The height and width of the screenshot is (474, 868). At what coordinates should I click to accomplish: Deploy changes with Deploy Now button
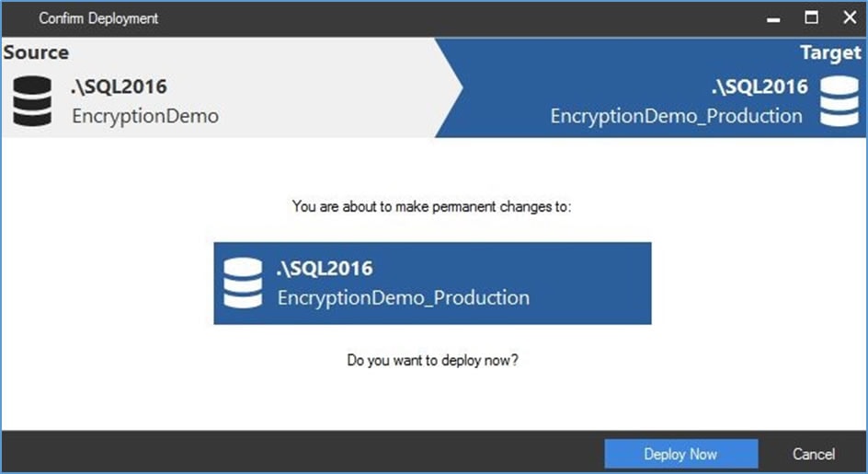[x=681, y=454]
